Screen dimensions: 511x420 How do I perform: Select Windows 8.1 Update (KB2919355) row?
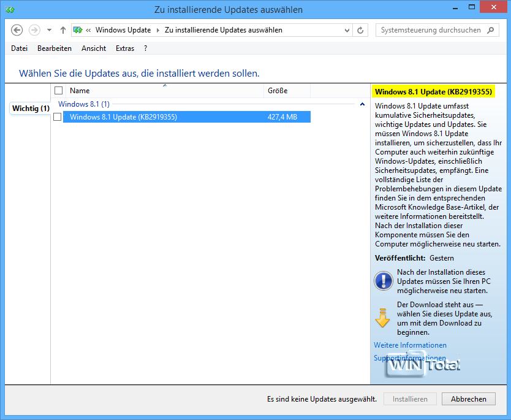click(187, 116)
